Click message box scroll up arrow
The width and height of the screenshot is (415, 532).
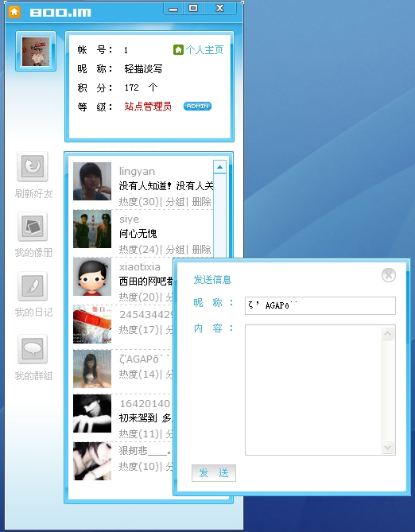[x=387, y=333]
